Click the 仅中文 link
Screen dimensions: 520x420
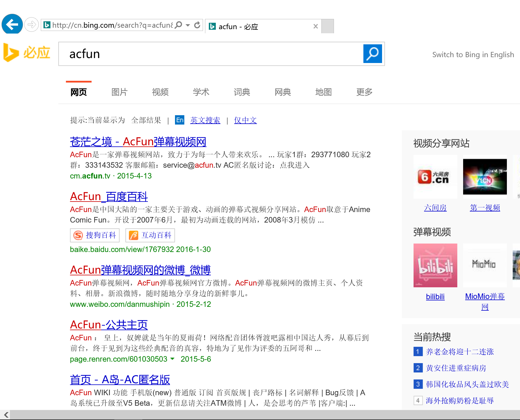pos(245,120)
